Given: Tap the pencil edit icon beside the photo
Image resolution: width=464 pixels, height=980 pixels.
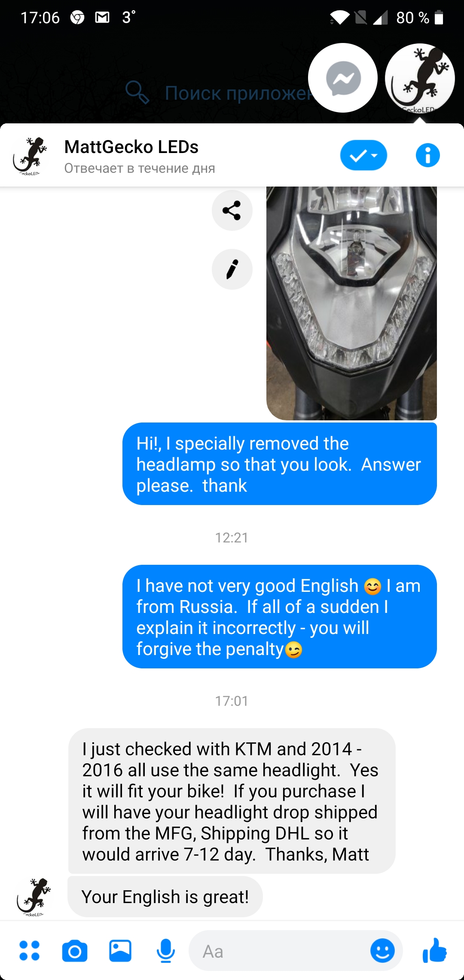Looking at the screenshot, I should point(232,269).
